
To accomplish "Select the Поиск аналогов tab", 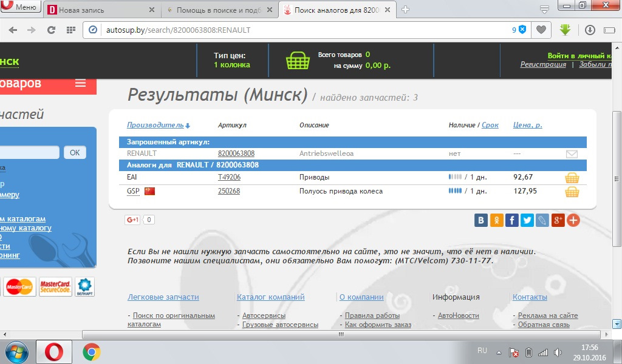I will (x=337, y=10).
